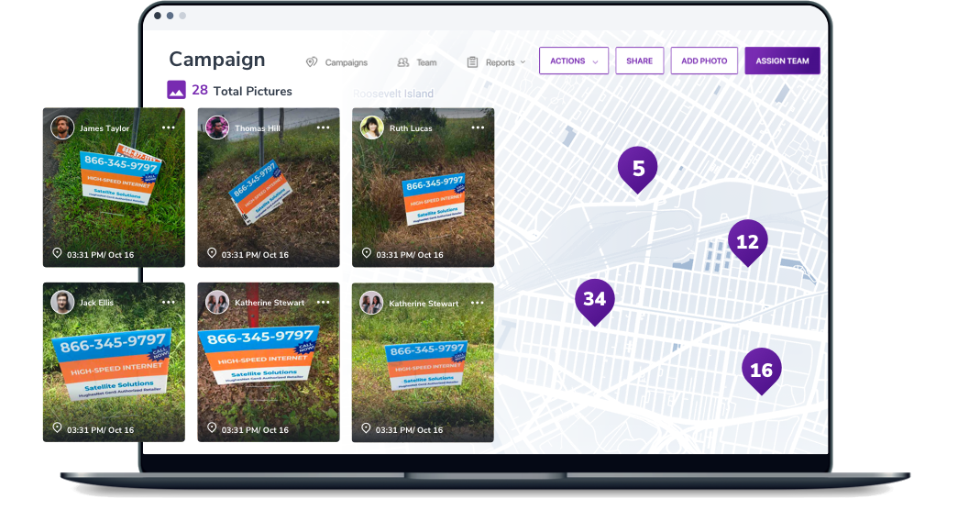Open Thomas Hill card options menu
Screen dimensions: 980x521
(323, 127)
